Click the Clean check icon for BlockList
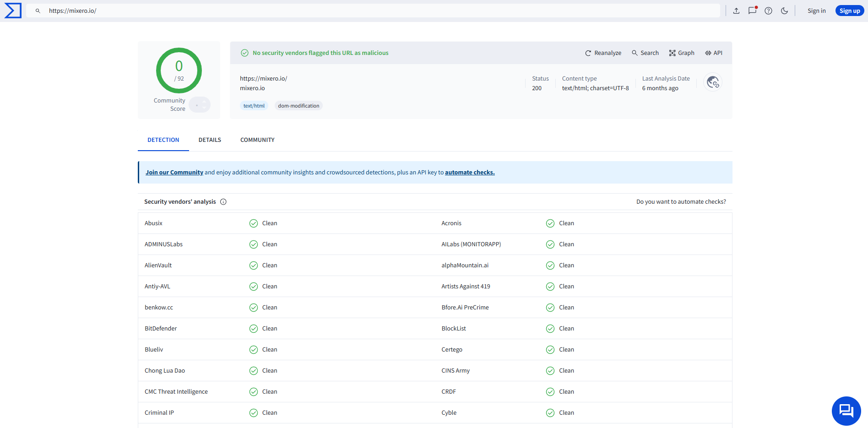Screen dimensions: 868x428 coord(550,329)
